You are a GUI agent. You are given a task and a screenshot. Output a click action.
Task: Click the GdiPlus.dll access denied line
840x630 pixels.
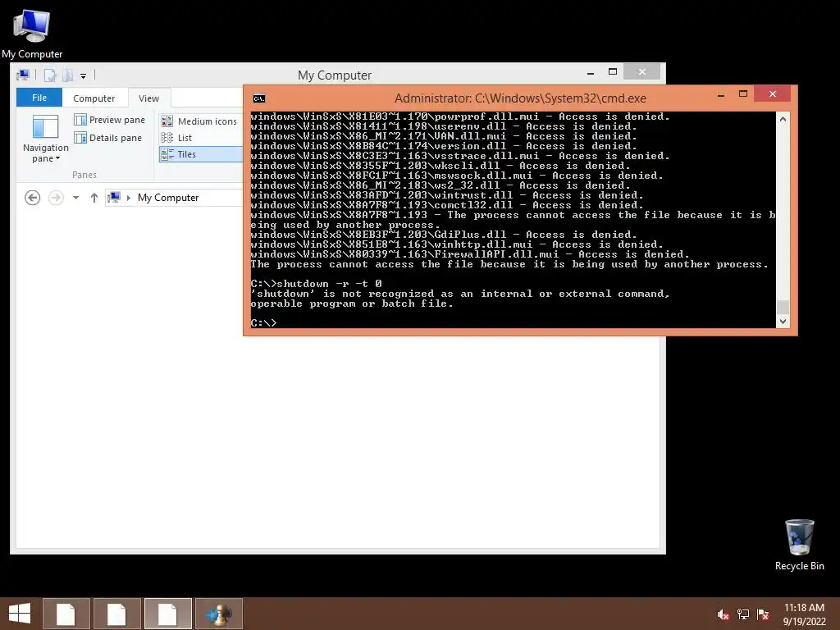pos(444,234)
